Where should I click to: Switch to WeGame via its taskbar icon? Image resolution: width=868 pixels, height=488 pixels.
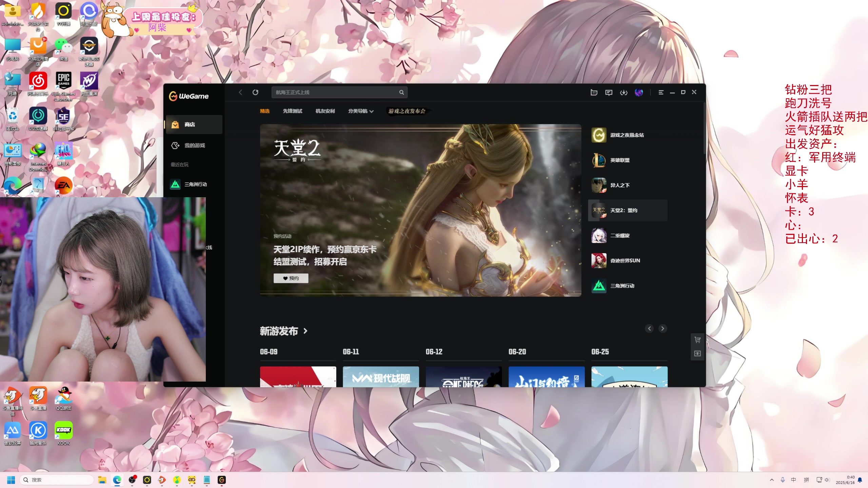click(222, 480)
